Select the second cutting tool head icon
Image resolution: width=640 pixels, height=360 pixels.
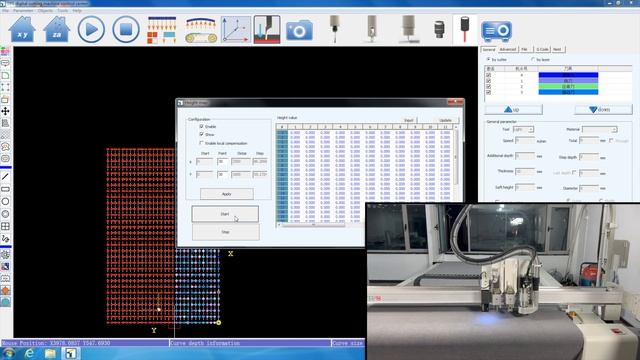371,29
